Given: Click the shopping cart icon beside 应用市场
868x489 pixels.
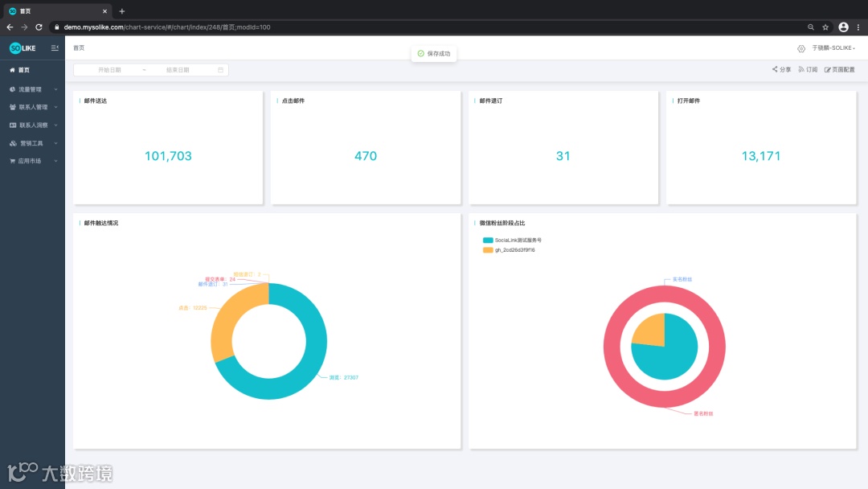Looking at the screenshot, I should pyautogui.click(x=12, y=161).
